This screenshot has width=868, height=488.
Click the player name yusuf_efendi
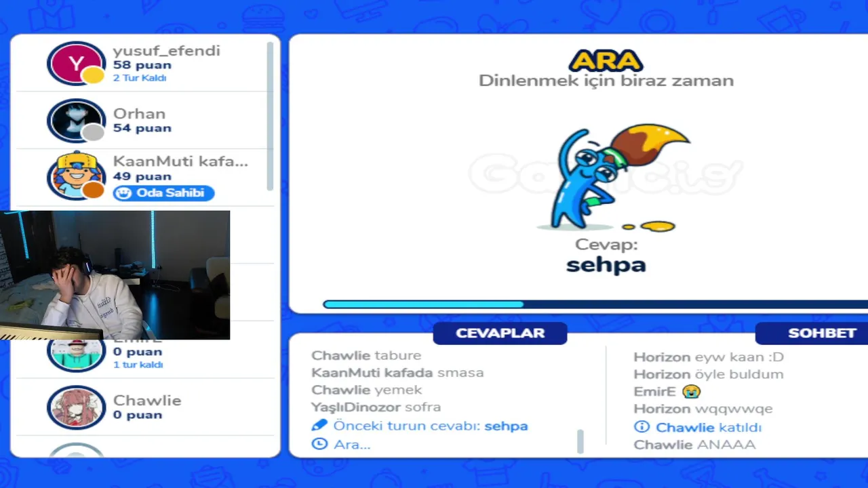[x=167, y=51]
